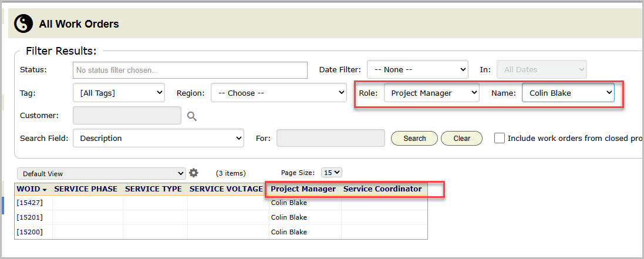Open the Date Filter dropdown
The height and width of the screenshot is (259, 644).
coord(417,69)
